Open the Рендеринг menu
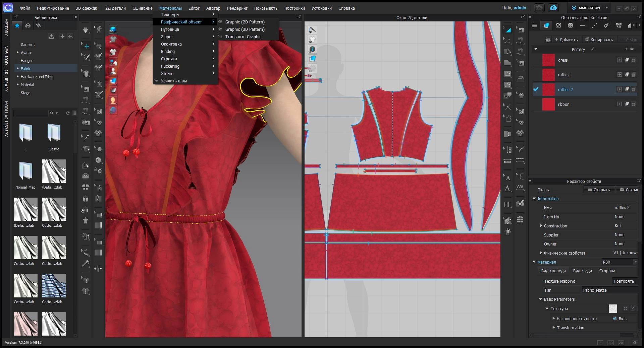This screenshot has height=348, width=644. pos(237,8)
